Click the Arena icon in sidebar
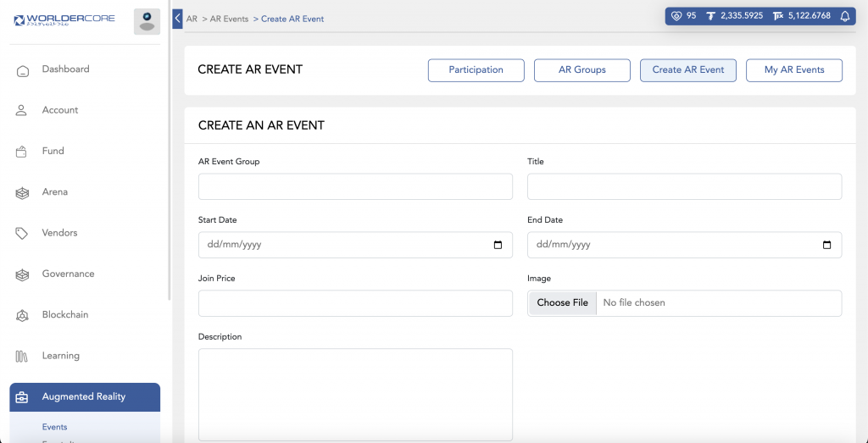This screenshot has height=443, width=868. pyautogui.click(x=21, y=193)
